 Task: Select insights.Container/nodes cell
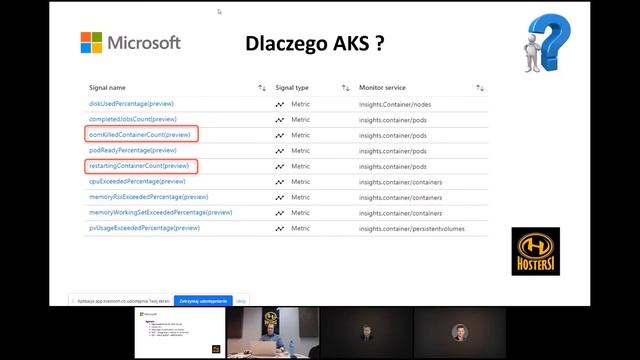tap(395, 104)
